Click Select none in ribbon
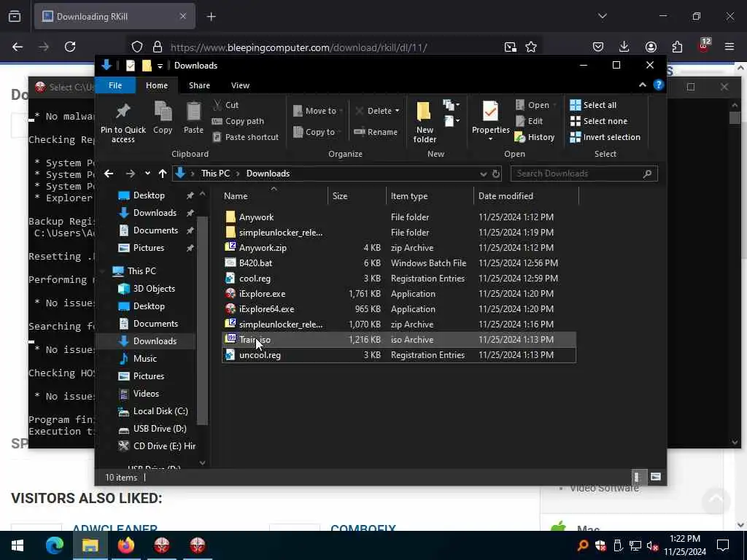 tap(599, 121)
